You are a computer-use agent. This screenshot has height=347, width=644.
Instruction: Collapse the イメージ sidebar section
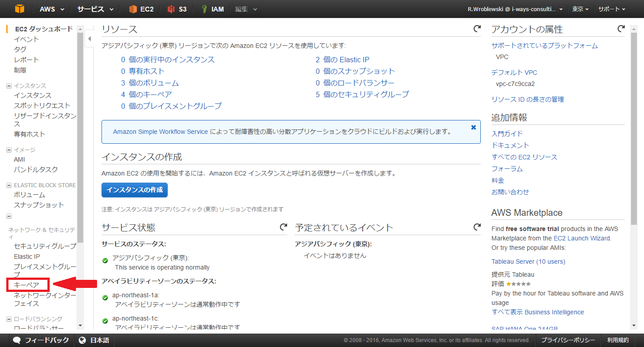9,150
